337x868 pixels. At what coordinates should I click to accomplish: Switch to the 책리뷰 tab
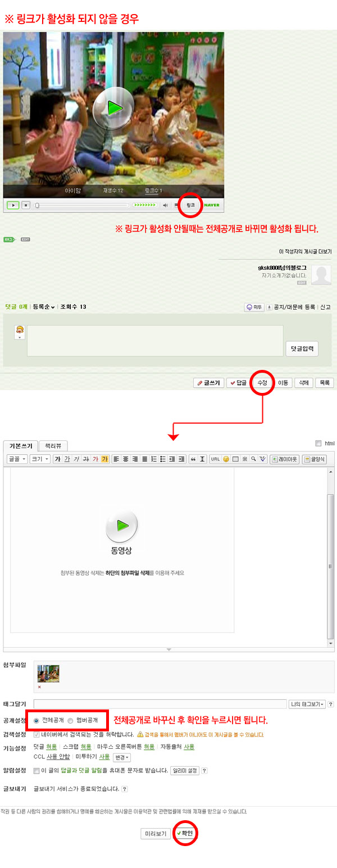53,446
